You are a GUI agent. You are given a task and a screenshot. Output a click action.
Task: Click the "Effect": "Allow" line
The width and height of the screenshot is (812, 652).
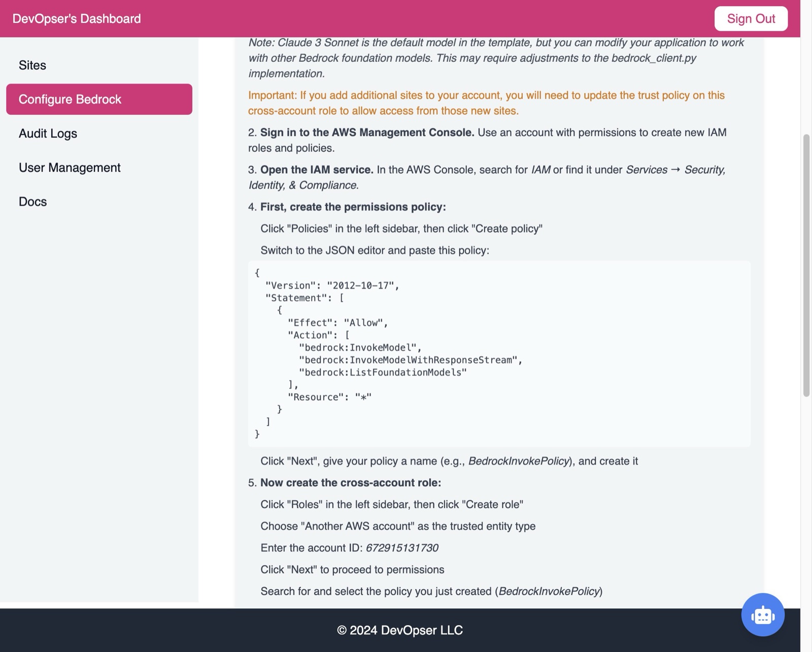pyautogui.click(x=337, y=323)
